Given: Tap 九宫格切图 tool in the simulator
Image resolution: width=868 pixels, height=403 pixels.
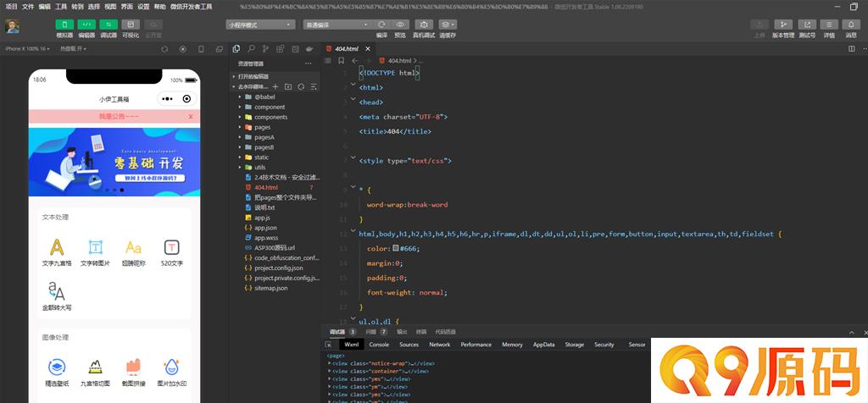Looking at the screenshot, I should (x=95, y=373).
